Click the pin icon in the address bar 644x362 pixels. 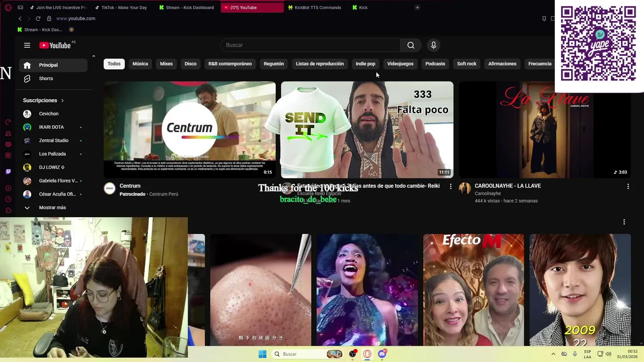pyautogui.click(x=544, y=19)
